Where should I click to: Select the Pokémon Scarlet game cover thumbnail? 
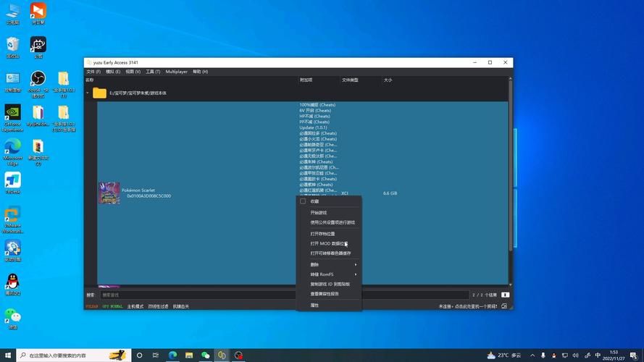point(109,193)
